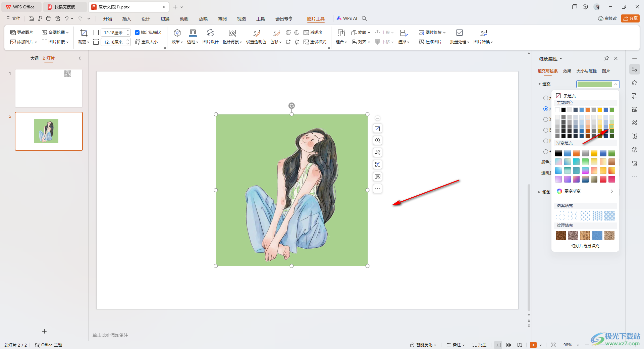Toggle the 锁定纵横比 checkbox
This screenshot has height=349, width=644.
point(137,33)
